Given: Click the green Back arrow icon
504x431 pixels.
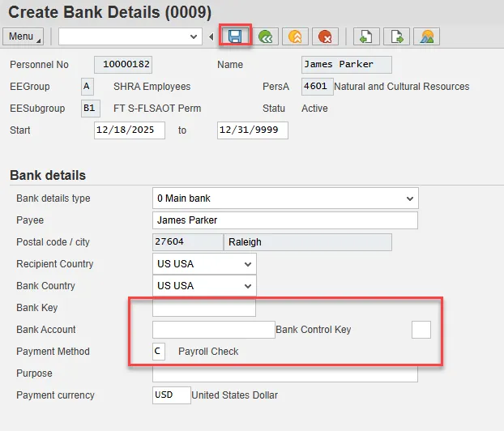Looking at the screenshot, I should click(x=266, y=36).
